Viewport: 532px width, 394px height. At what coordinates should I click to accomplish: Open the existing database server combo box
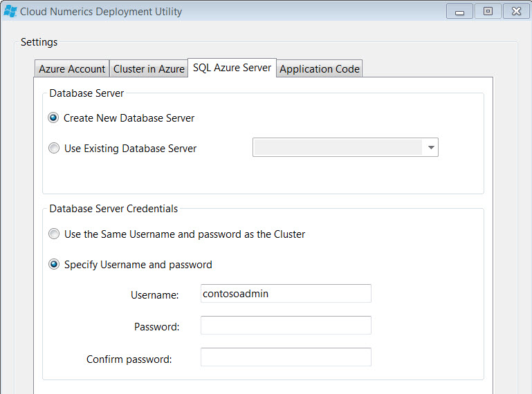[x=345, y=147]
